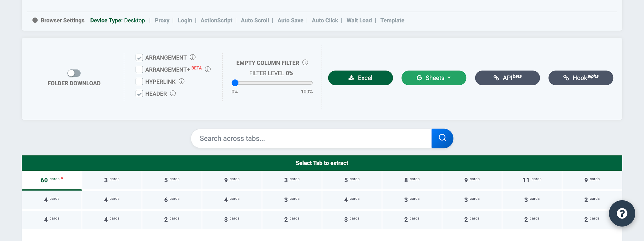Click the filter level slider handle
The height and width of the screenshot is (241, 644).
click(x=235, y=83)
